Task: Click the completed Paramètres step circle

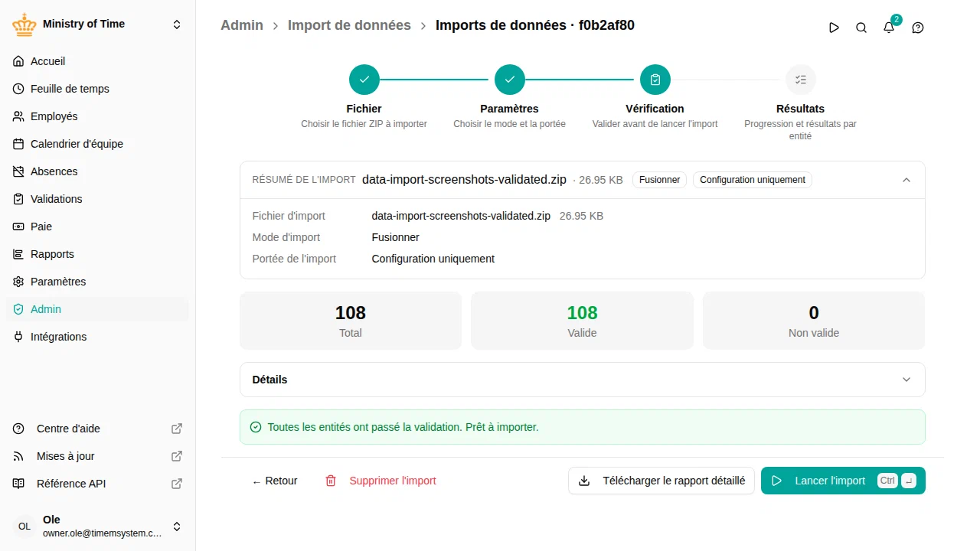Action: click(510, 80)
